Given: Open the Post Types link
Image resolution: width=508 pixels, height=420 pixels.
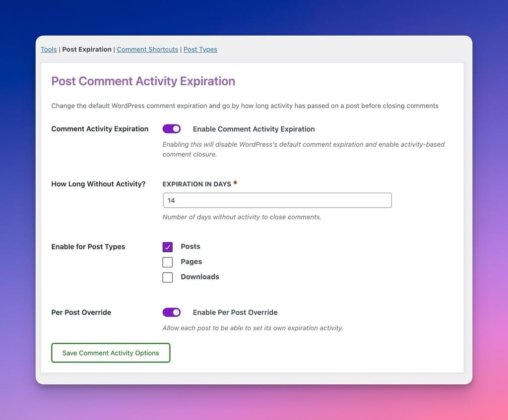Looking at the screenshot, I should tap(200, 49).
